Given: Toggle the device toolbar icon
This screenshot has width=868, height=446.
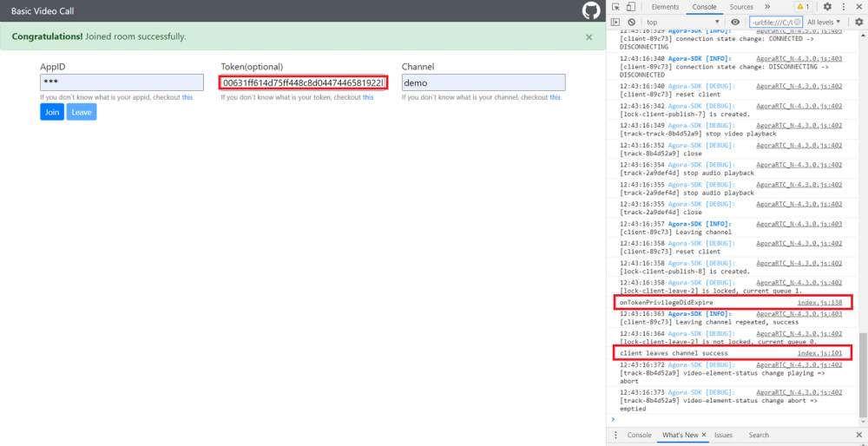Looking at the screenshot, I should pyautogui.click(x=630, y=7).
